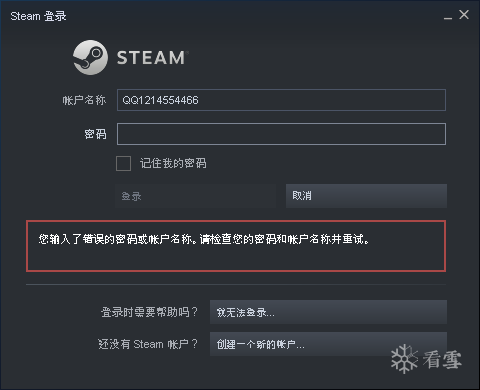The image size is (480, 390).
Task: Click the Steam logo icon
Action: click(x=90, y=57)
